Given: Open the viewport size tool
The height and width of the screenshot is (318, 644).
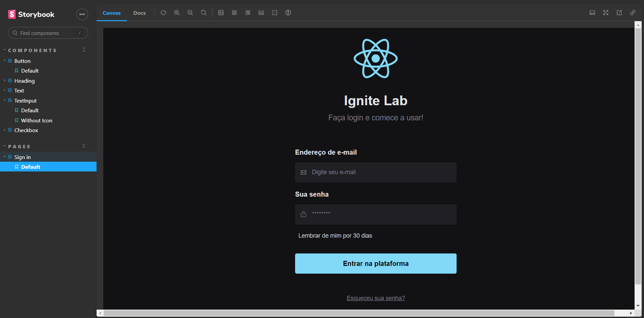Looking at the screenshot, I should coord(248,13).
